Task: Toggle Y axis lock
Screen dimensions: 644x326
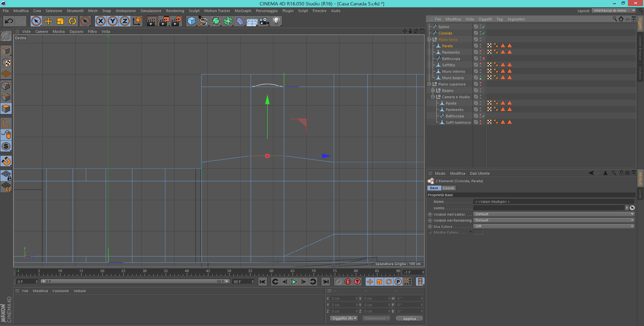Action: (x=113, y=21)
